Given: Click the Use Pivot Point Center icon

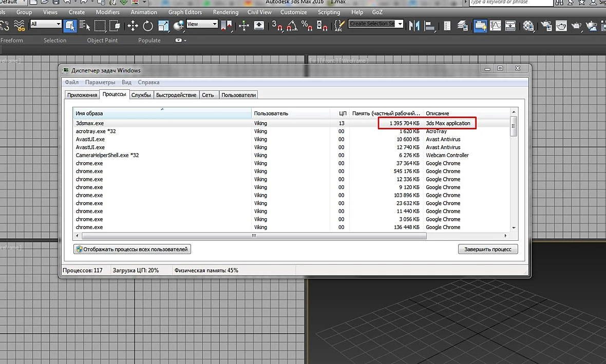Looking at the screenshot, I should (x=226, y=26).
